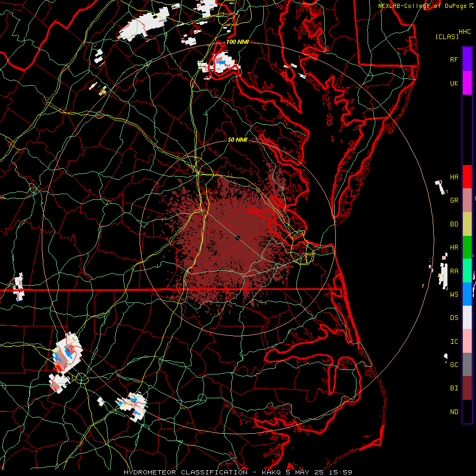This screenshot has width=476, height=476.
Task: Click the DS legend label
Action: click(454, 317)
